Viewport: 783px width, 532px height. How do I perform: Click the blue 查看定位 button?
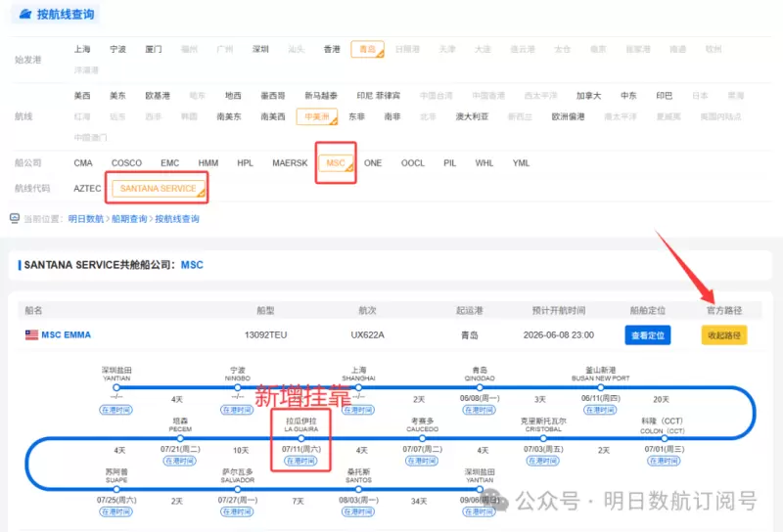(647, 334)
